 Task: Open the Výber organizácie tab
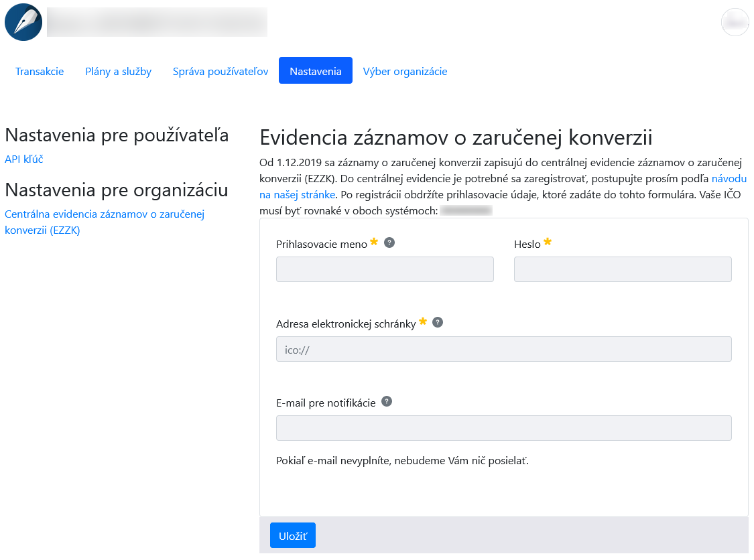[405, 71]
